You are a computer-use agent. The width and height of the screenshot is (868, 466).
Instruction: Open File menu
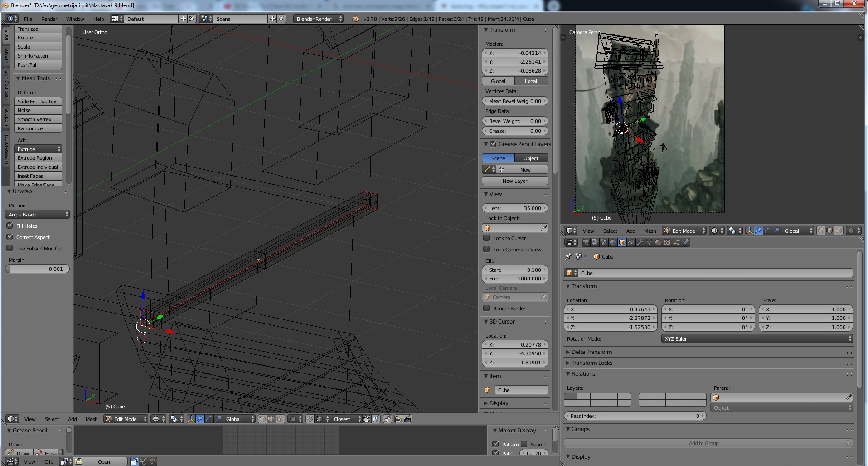point(28,19)
